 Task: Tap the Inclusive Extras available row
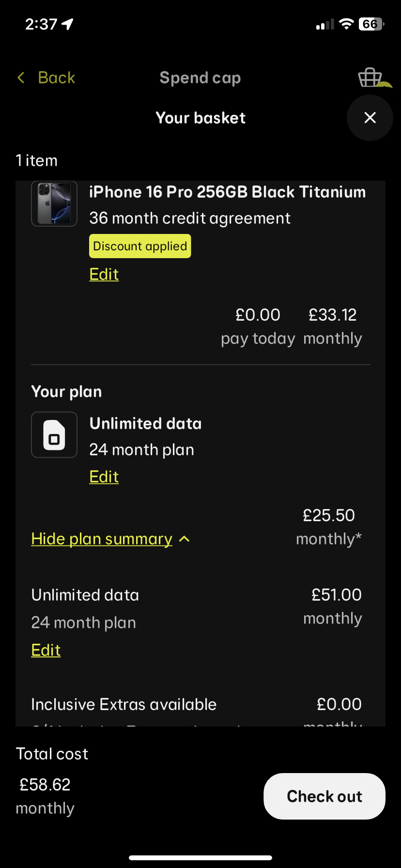[x=124, y=704]
